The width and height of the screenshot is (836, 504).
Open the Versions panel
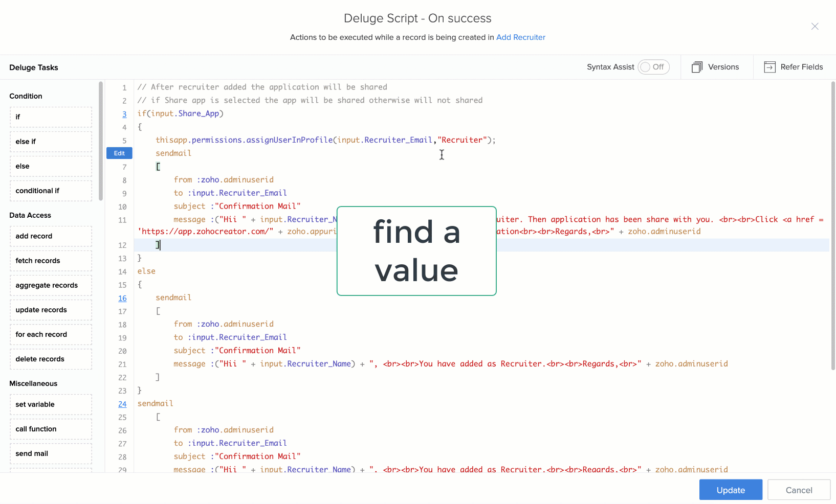click(x=716, y=67)
